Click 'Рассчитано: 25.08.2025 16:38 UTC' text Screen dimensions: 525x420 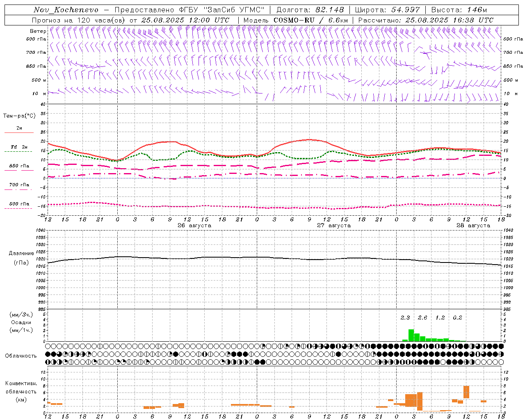[x=426, y=20]
